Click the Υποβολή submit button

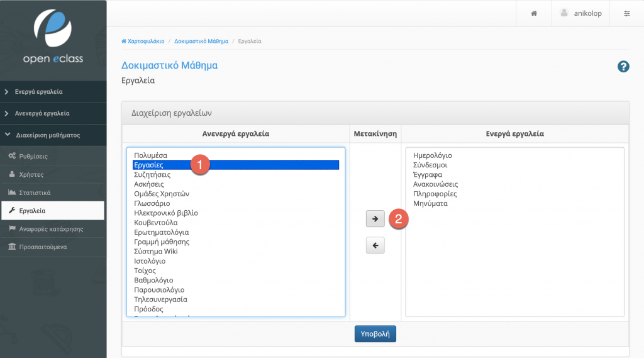[x=375, y=333]
